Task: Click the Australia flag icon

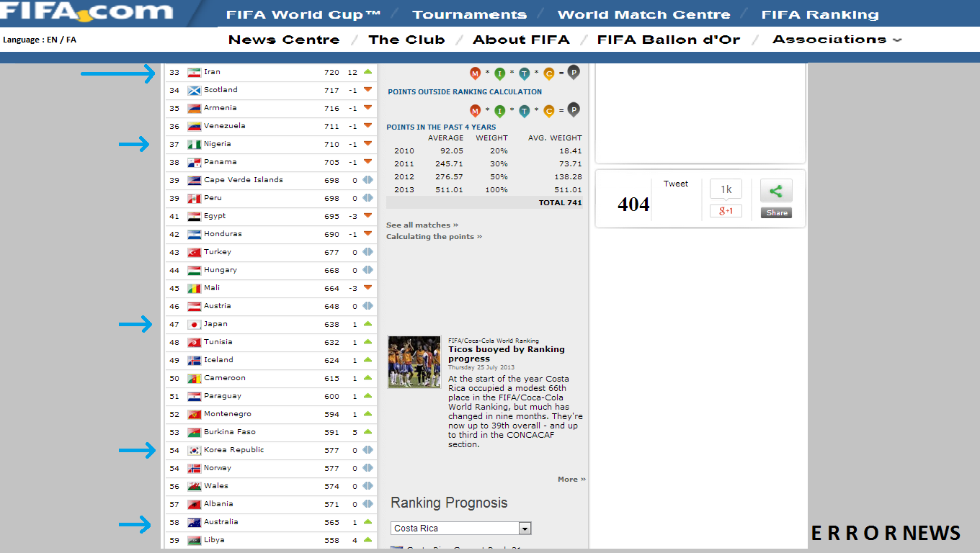Action: (x=194, y=523)
